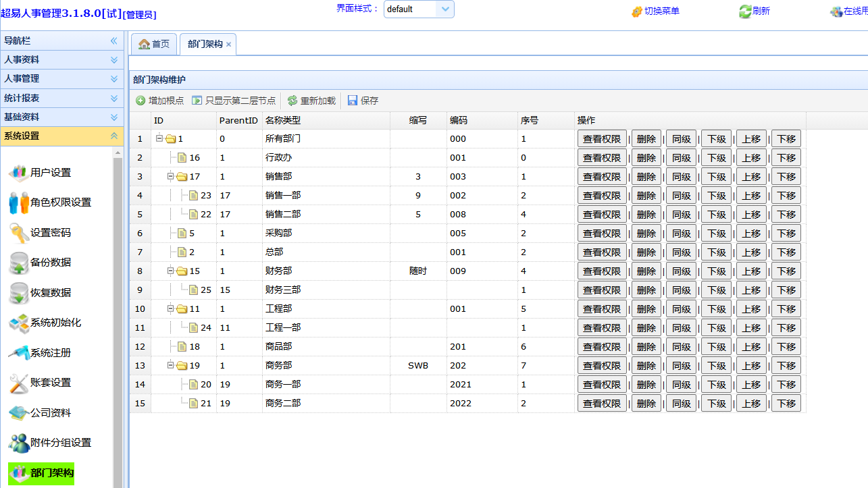Viewport: 868px width, 488px height.
Task: Close the 部门架构 tab
Action: click(x=228, y=45)
